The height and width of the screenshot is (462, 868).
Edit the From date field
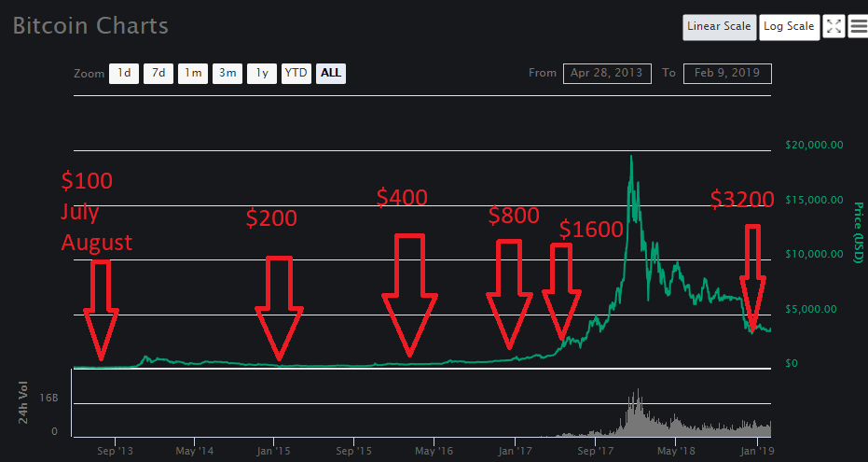606,73
